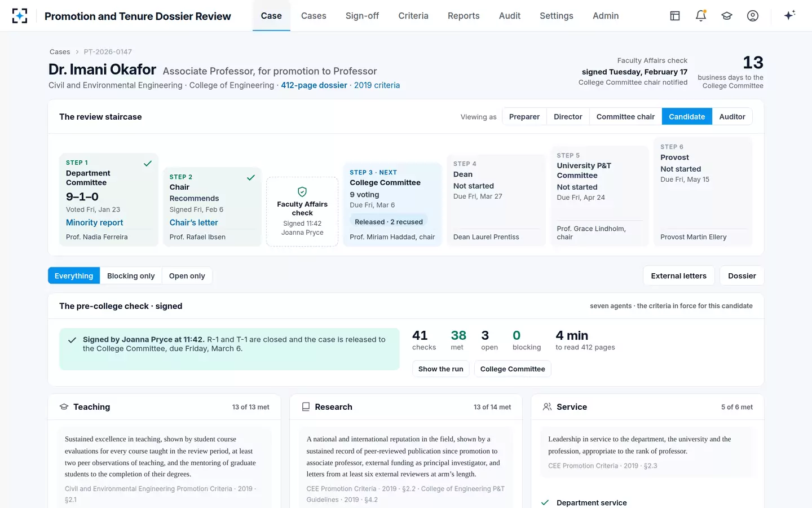Open the Admin tab

coord(606,16)
